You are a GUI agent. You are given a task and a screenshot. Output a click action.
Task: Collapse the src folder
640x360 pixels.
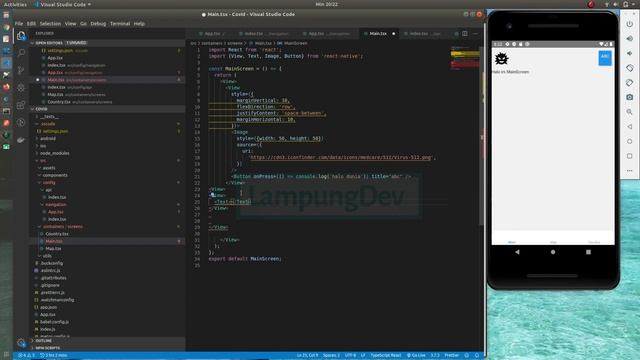click(43, 160)
